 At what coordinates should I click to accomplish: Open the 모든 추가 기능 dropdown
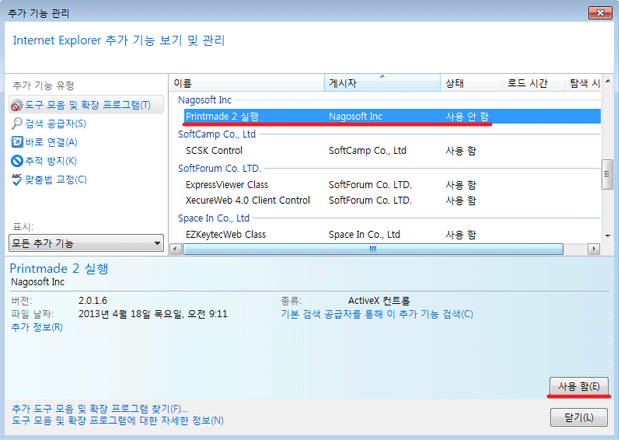coord(86,243)
